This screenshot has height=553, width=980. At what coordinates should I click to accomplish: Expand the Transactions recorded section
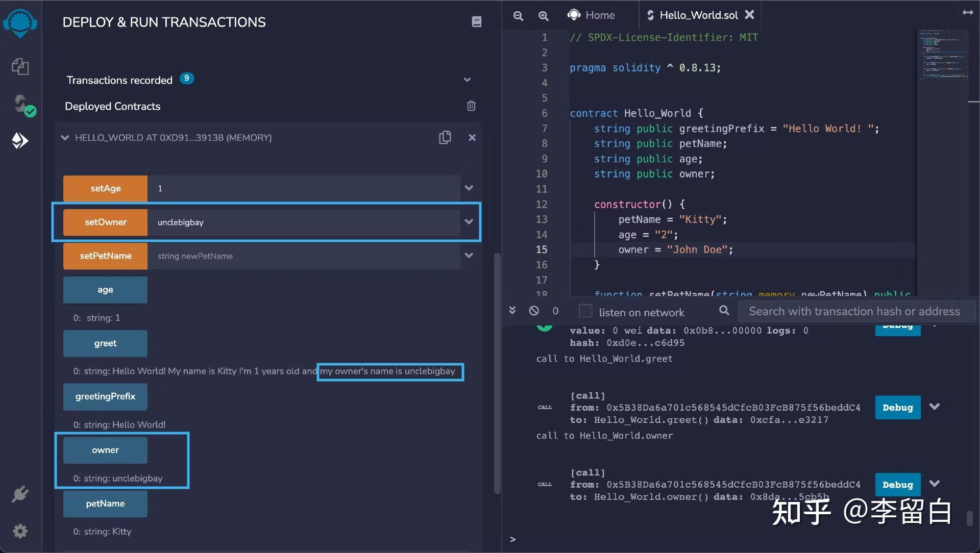coord(467,80)
